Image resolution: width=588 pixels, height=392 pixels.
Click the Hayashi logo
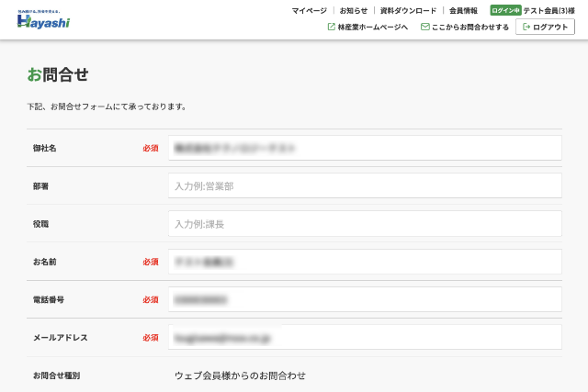click(43, 18)
